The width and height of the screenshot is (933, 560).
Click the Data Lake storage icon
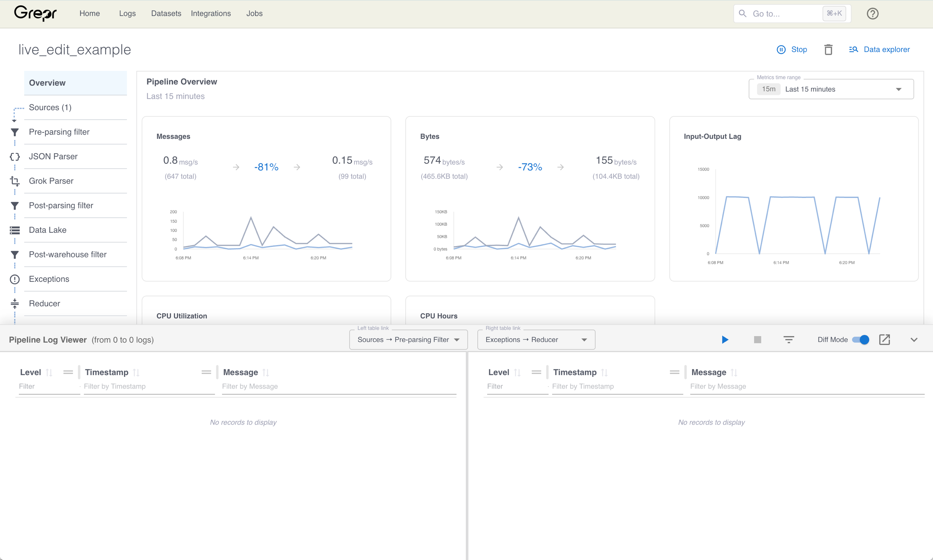[x=15, y=230]
